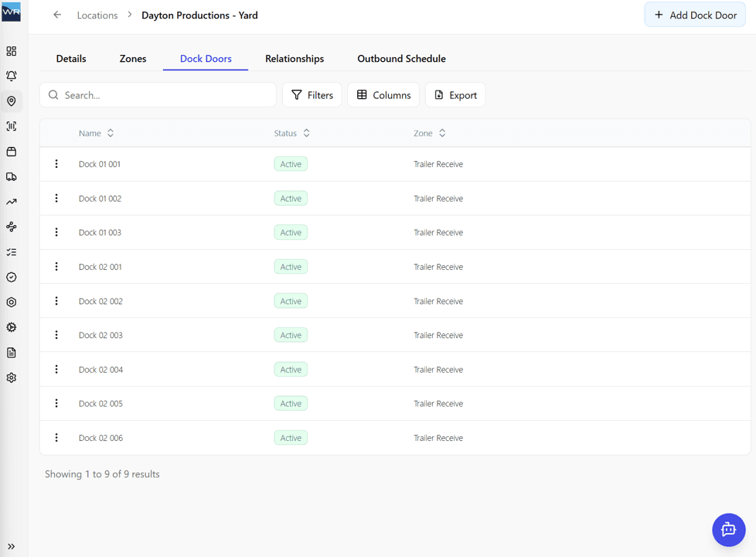Select the truck shipments icon
Image resolution: width=756 pixels, height=557 pixels.
click(11, 176)
